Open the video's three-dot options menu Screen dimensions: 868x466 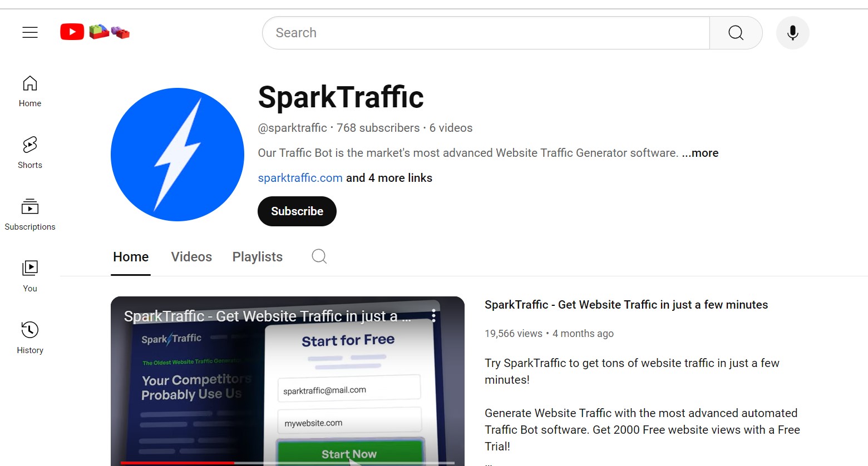(x=433, y=316)
